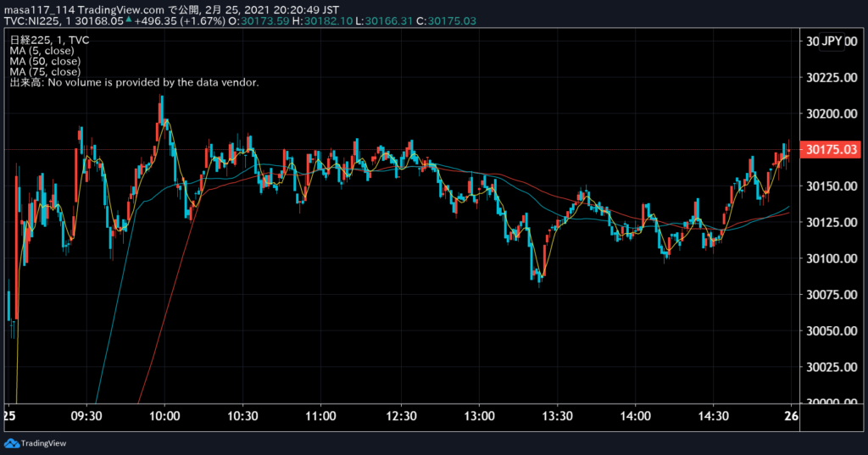
Task: Select the MA (5, close) indicator legend
Action: click(x=42, y=51)
